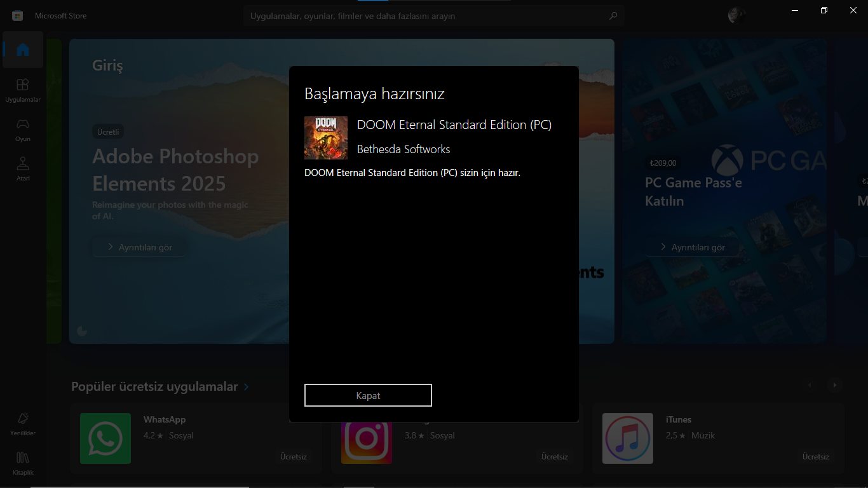
Task: Click the Ücretli badge on the banner
Action: coord(108,132)
